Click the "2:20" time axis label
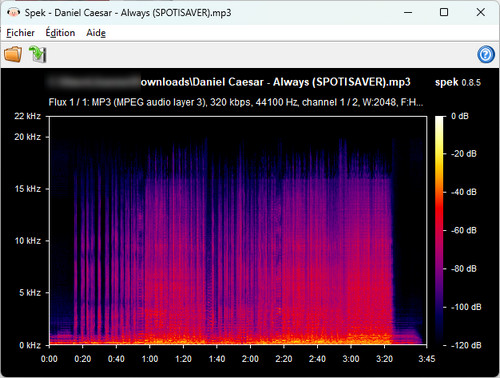Image resolution: width=500 pixels, height=378 pixels. (x=284, y=359)
